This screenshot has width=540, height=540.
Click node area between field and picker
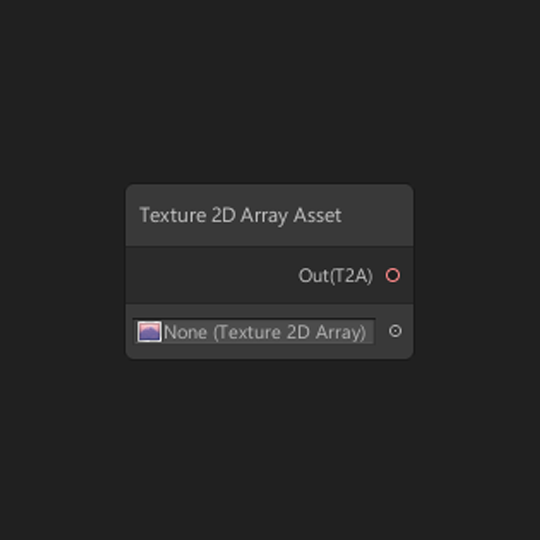coord(382,331)
